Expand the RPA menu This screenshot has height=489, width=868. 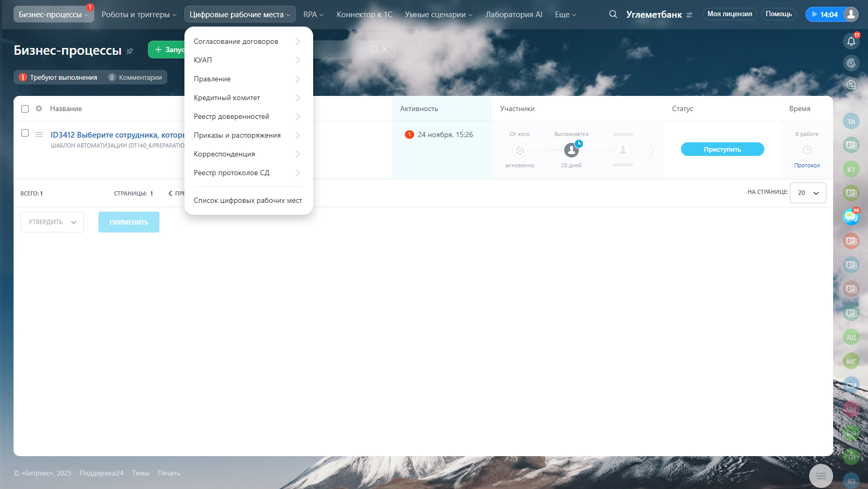click(314, 15)
